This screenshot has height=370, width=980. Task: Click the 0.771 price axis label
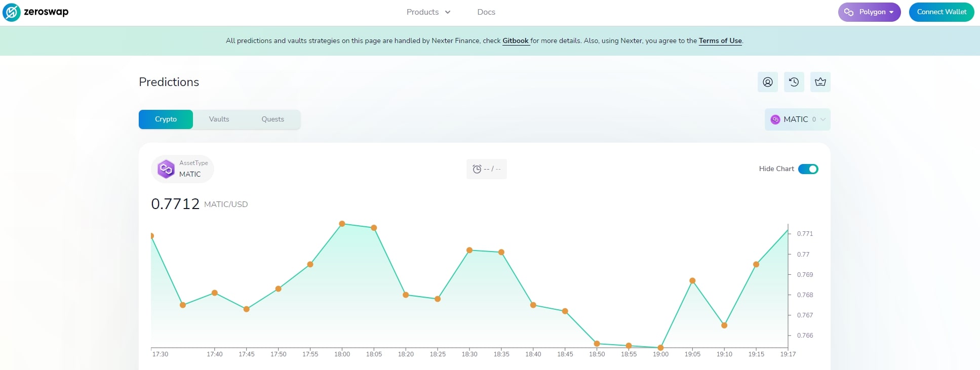point(805,234)
